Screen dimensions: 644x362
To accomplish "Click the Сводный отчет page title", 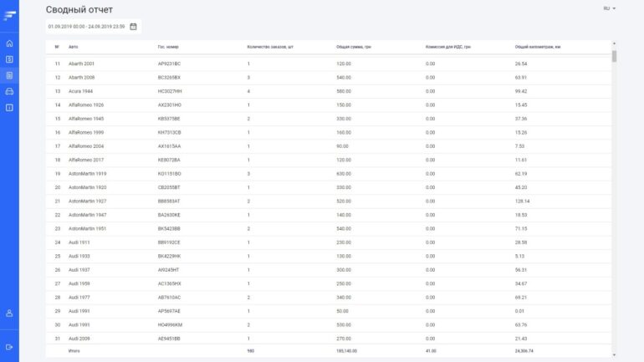I will pos(79,9).
